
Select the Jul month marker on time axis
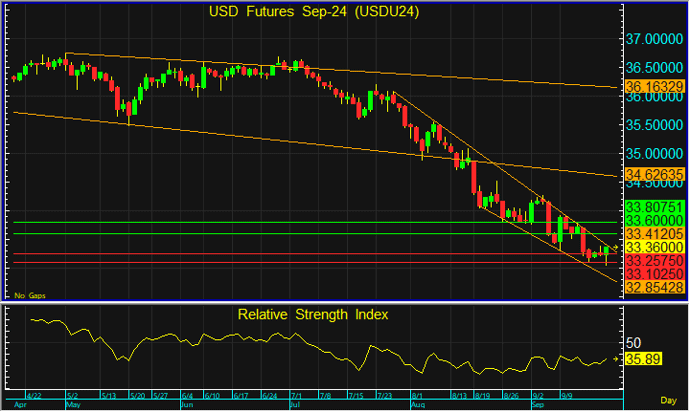tap(294, 407)
